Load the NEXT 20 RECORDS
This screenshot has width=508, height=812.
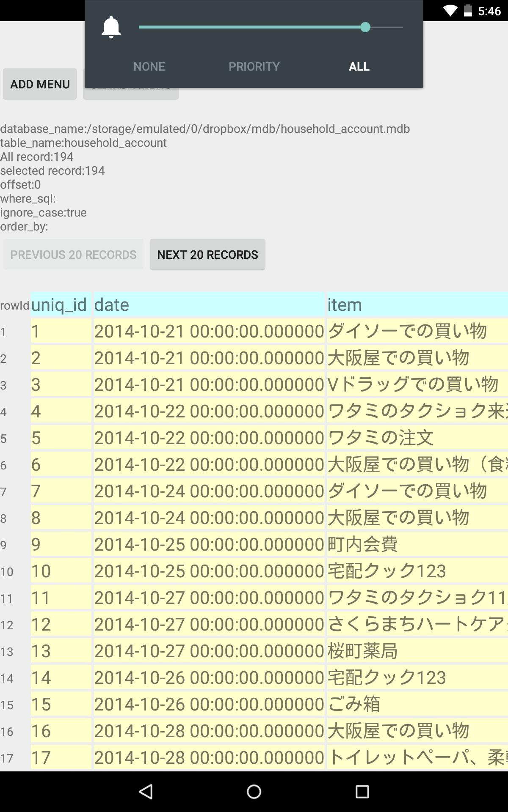[207, 255]
